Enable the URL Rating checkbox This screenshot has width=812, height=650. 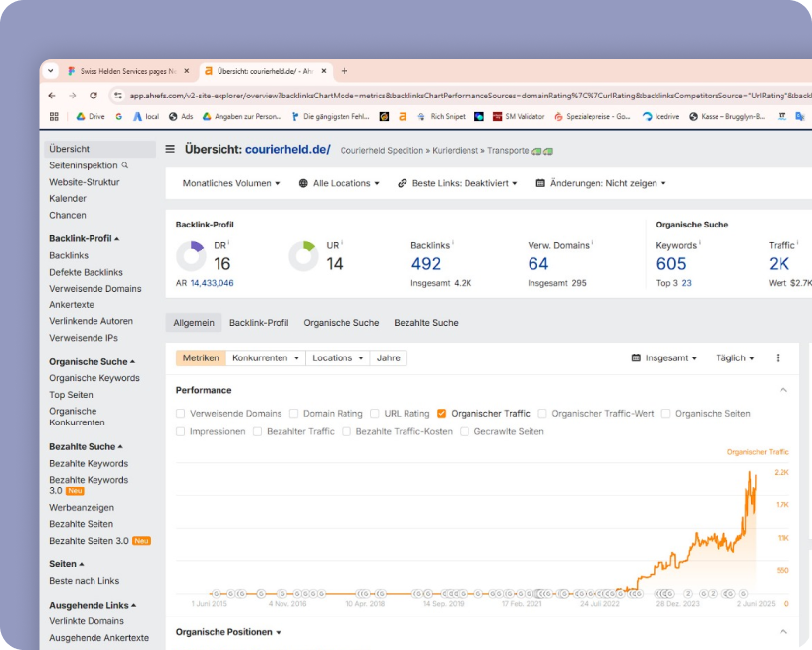(x=375, y=413)
